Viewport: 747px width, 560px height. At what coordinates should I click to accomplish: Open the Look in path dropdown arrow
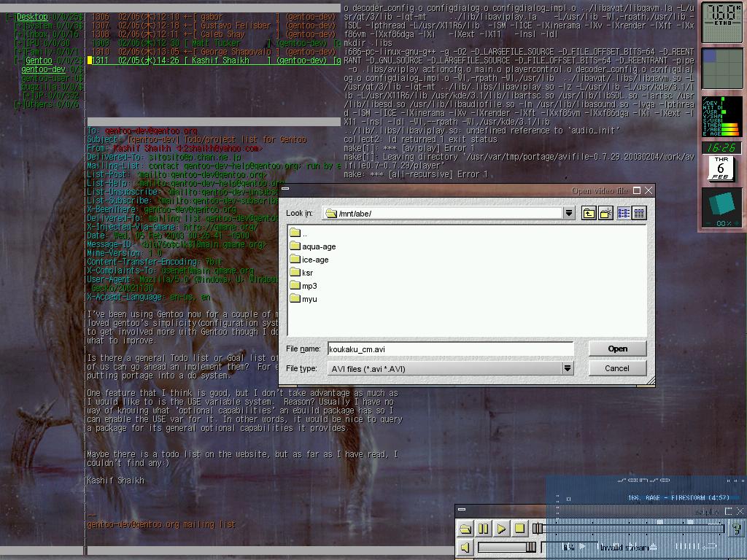(x=568, y=214)
